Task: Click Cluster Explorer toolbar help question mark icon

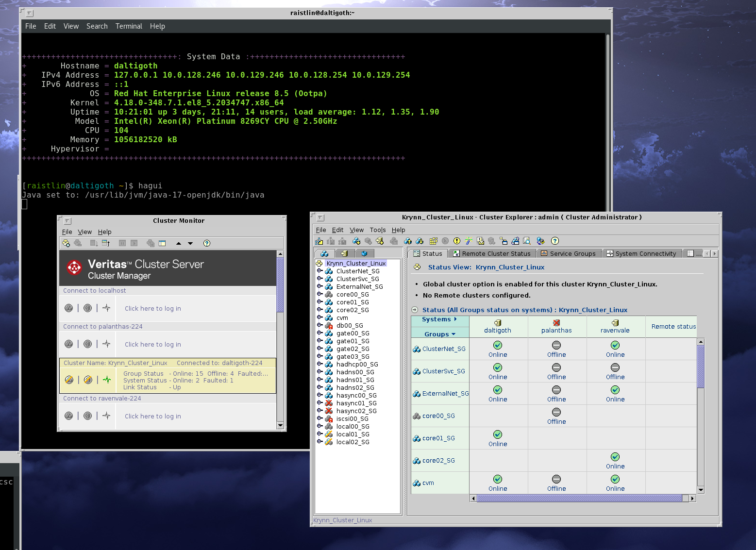Action: point(555,241)
